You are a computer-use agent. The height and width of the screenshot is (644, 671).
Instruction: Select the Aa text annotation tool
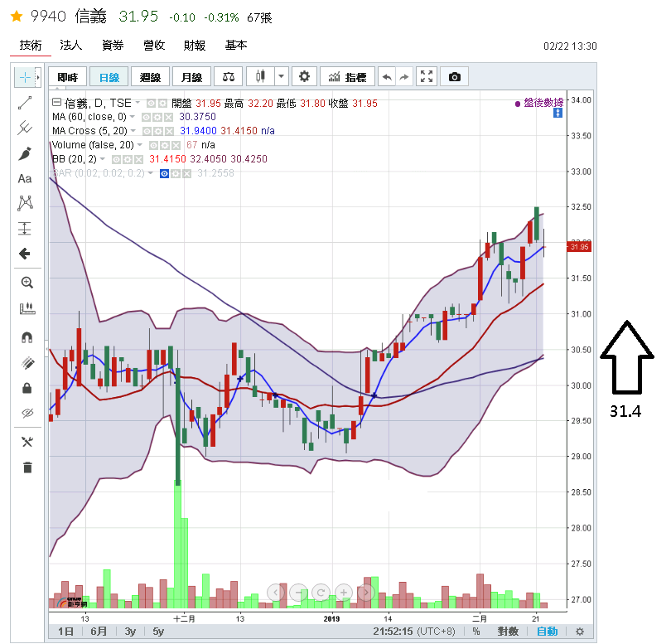pos(25,178)
